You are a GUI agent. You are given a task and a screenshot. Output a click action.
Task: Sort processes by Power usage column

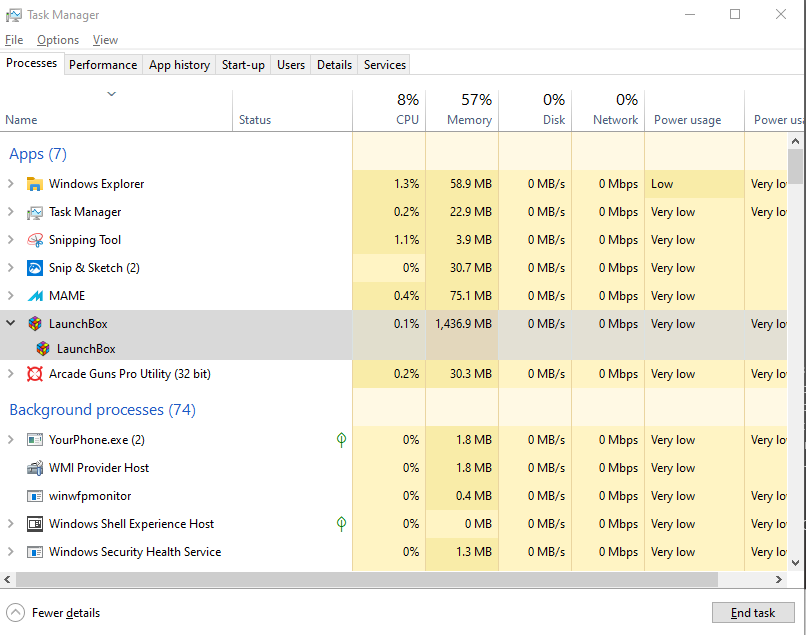(694, 111)
